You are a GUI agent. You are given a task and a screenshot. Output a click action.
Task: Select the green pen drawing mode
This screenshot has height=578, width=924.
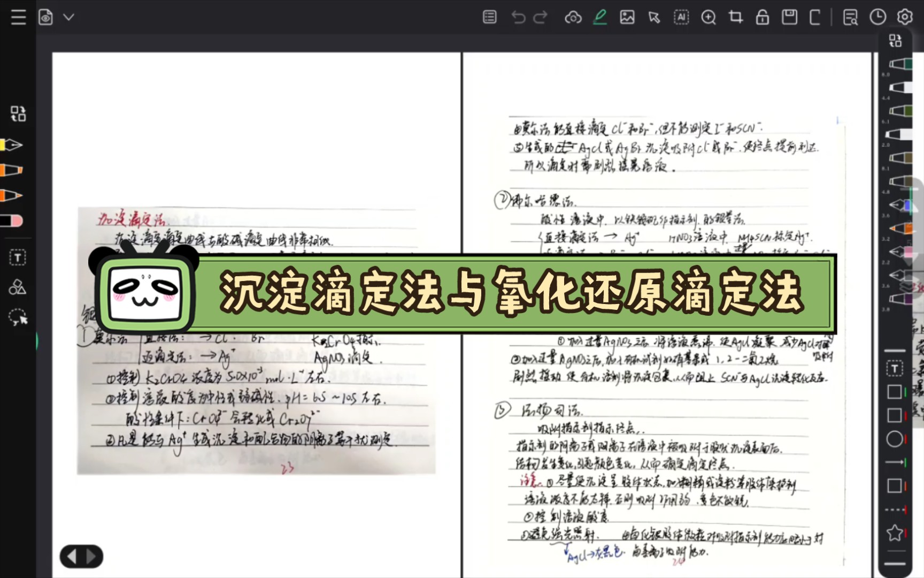(x=600, y=17)
